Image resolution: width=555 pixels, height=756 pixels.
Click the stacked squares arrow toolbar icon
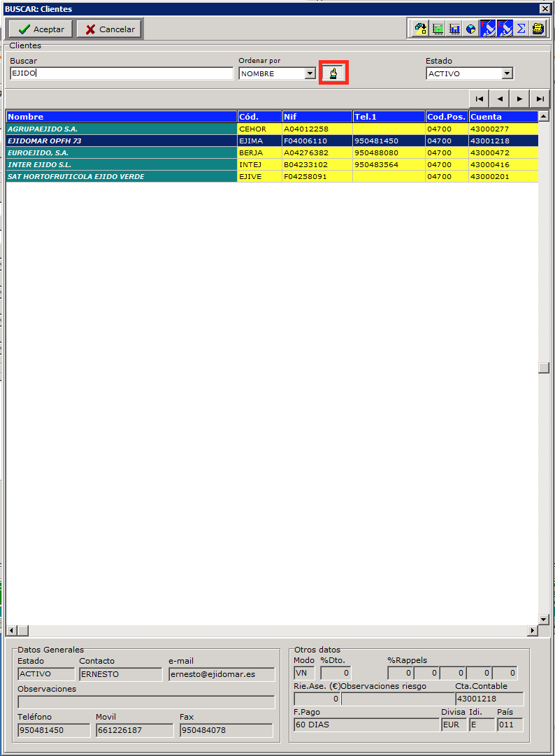click(x=421, y=29)
